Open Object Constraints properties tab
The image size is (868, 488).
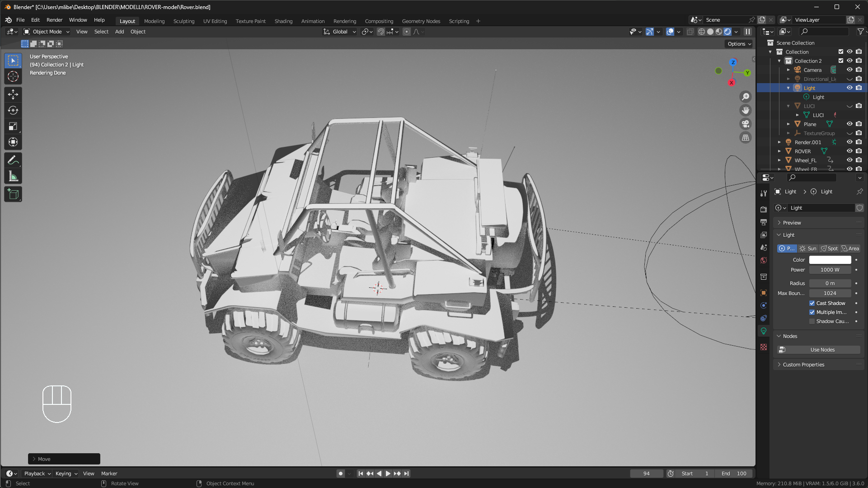[x=764, y=318]
